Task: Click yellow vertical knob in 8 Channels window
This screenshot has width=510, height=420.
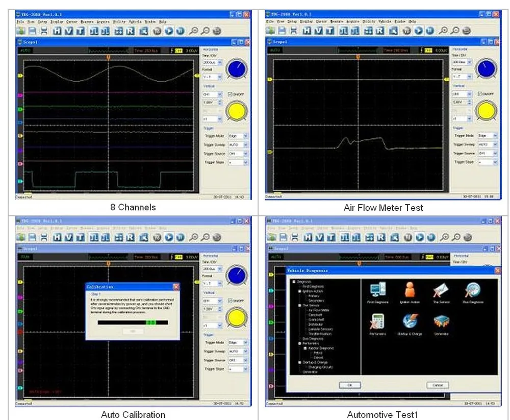Action: pos(237,111)
